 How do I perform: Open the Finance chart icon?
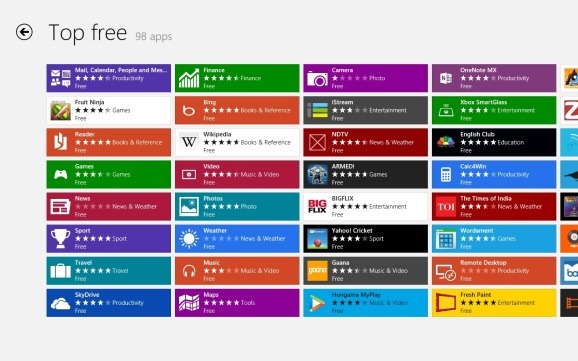tap(189, 78)
